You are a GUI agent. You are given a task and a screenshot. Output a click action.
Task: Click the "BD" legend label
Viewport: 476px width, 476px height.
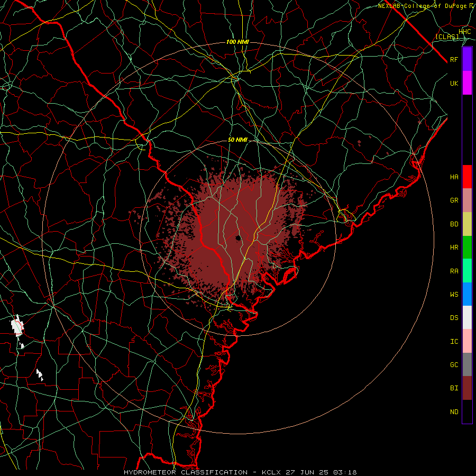[454, 224]
